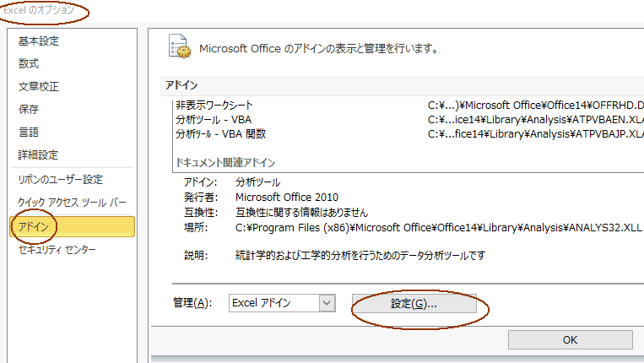
Task: Click the add-ins document gear icon
Action: [180, 46]
